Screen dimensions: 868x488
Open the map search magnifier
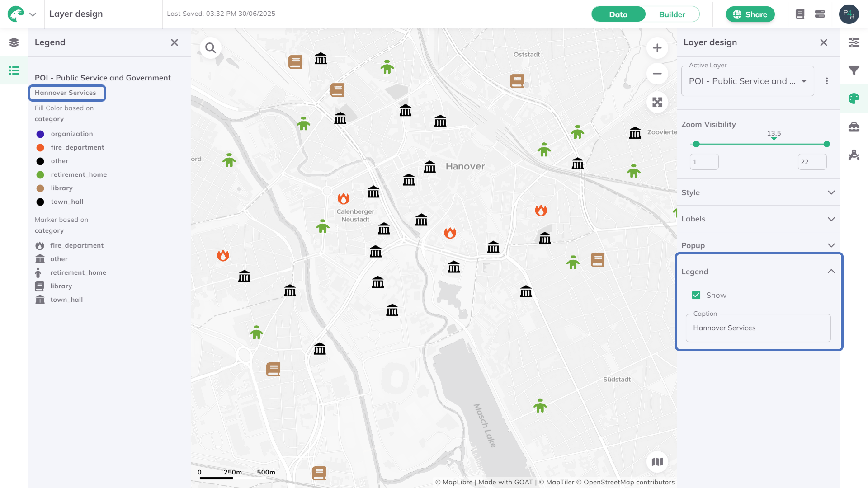211,48
